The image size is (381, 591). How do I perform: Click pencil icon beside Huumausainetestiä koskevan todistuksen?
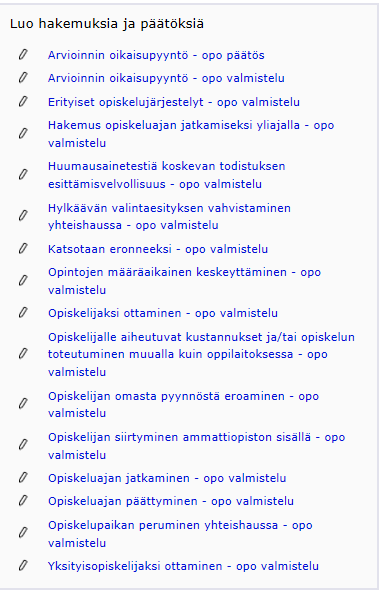[23, 175]
